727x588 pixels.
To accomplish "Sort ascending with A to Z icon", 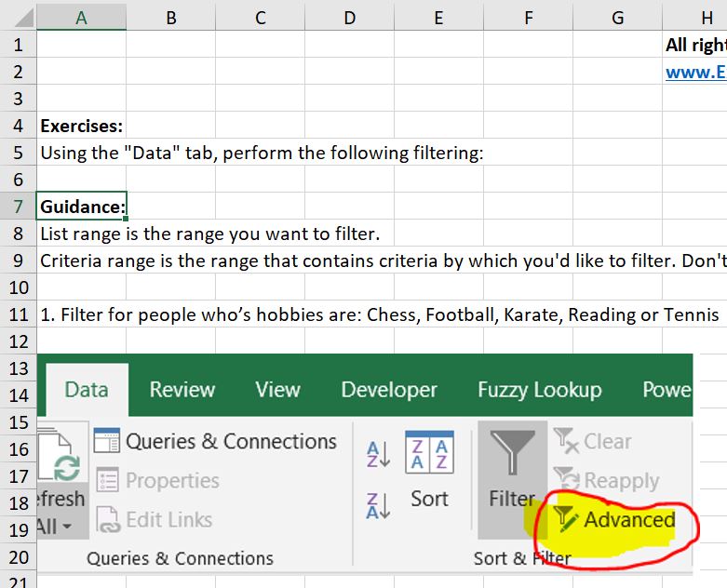I will (378, 455).
